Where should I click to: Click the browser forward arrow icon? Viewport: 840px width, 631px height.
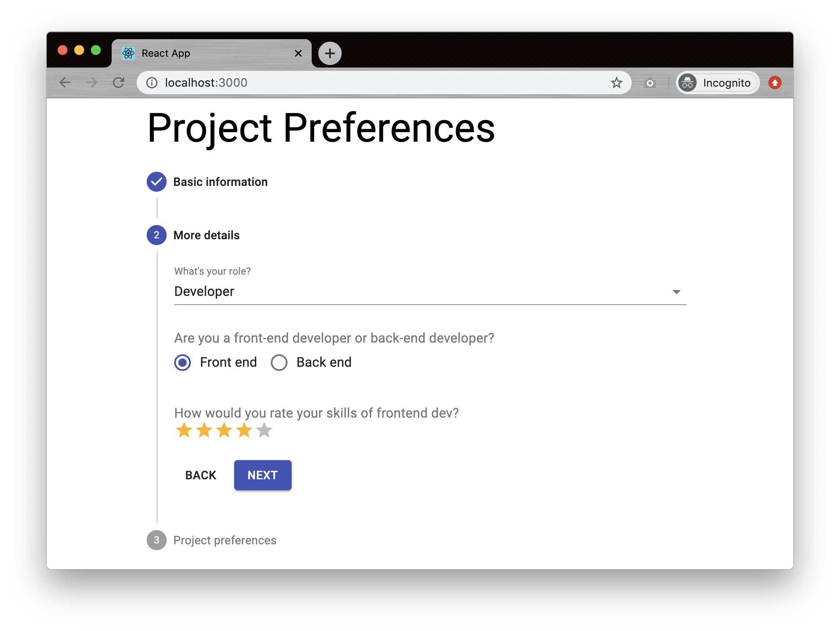click(x=92, y=83)
